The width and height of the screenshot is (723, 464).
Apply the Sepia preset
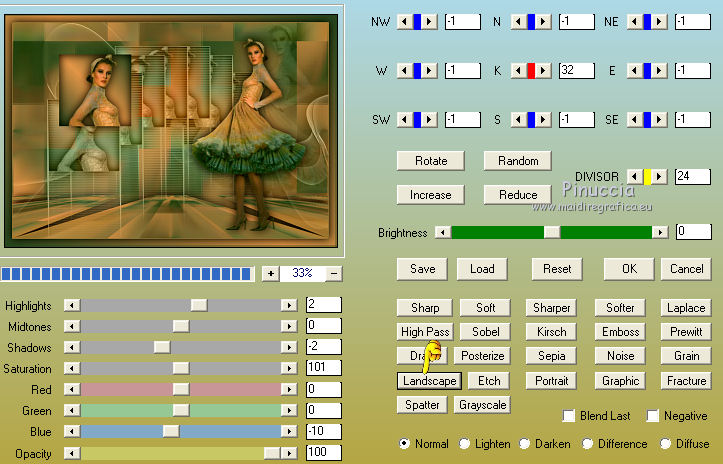point(551,356)
